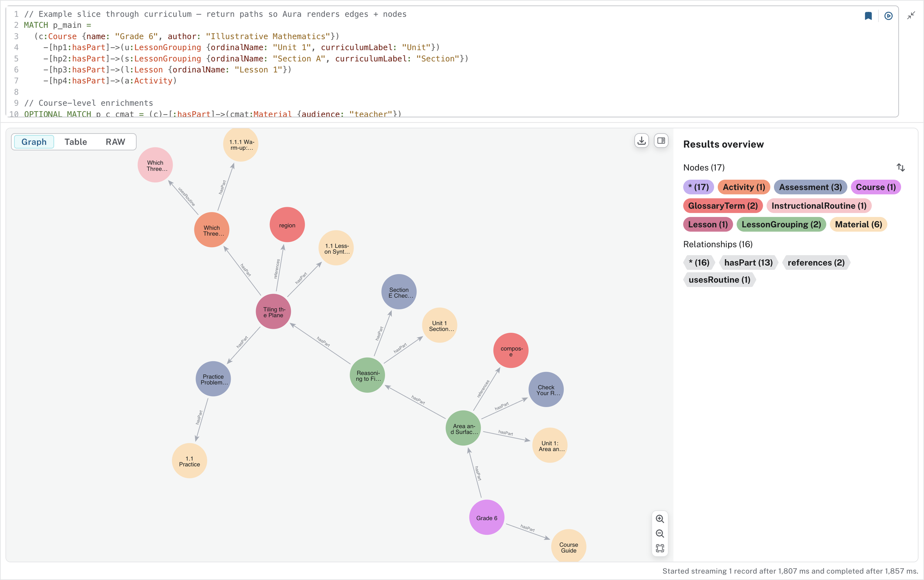Collapse the editor with the shrink arrows icon
Screen dimensions: 924x580
coord(911,16)
